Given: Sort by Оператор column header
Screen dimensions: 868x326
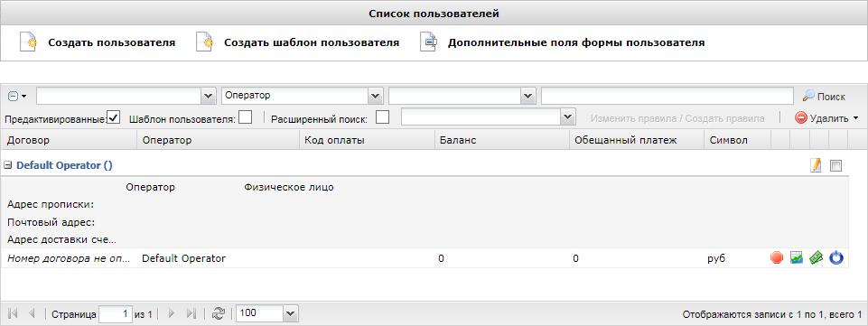Looking at the screenshot, I should tap(218, 141).
